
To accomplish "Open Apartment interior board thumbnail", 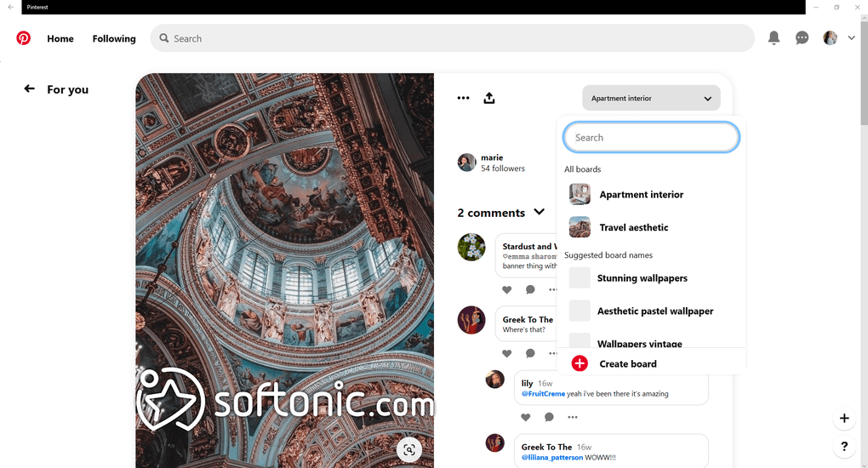I will (x=580, y=194).
